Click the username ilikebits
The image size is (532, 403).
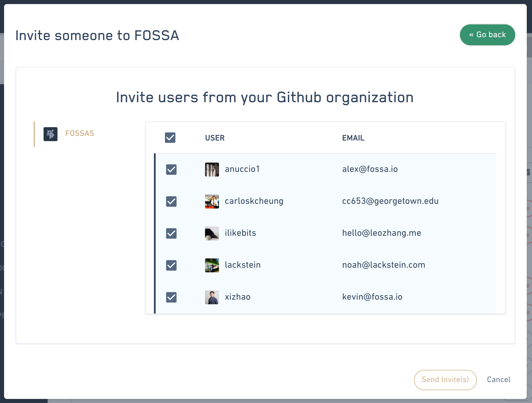[x=240, y=233]
